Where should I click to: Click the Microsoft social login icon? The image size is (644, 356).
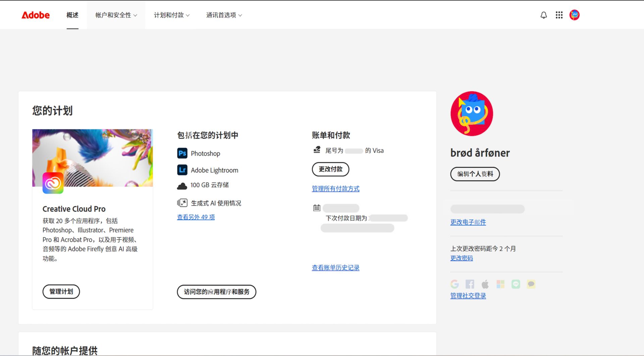coord(500,284)
